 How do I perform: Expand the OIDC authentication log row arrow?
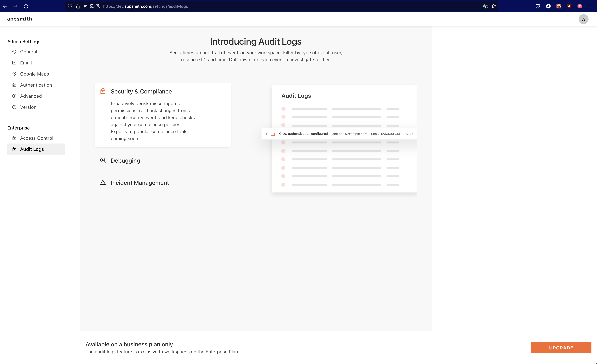267,134
